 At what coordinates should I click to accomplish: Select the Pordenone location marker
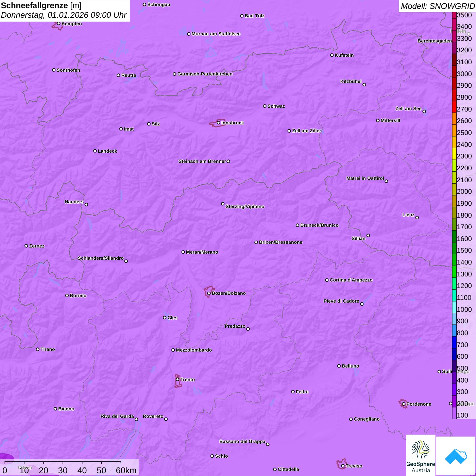[x=404, y=404]
